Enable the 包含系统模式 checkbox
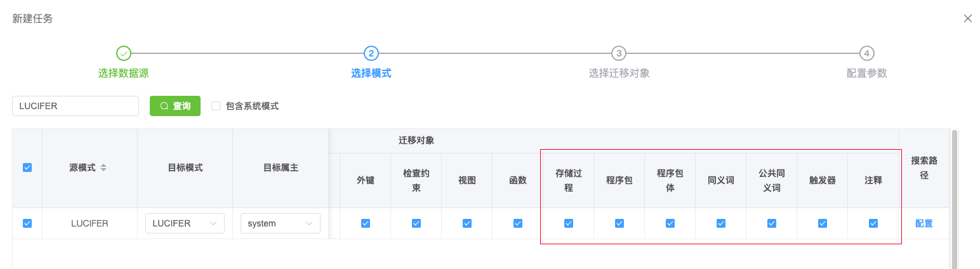980x269 pixels. (x=216, y=106)
